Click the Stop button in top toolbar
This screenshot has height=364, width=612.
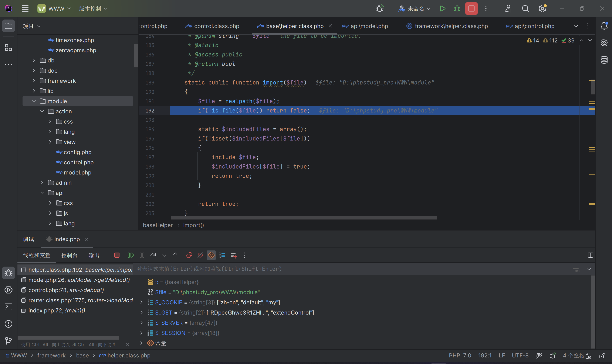pos(471,8)
